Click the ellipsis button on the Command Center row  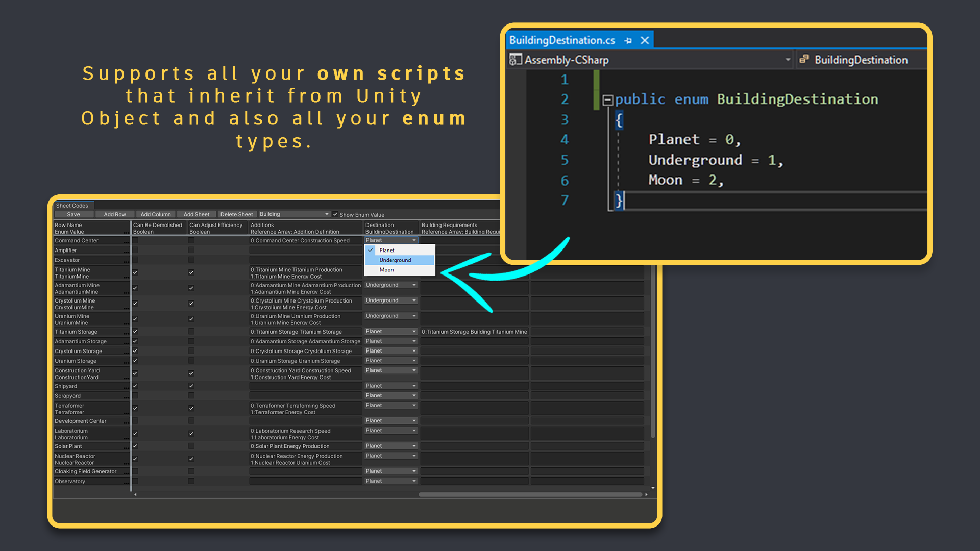point(127,242)
